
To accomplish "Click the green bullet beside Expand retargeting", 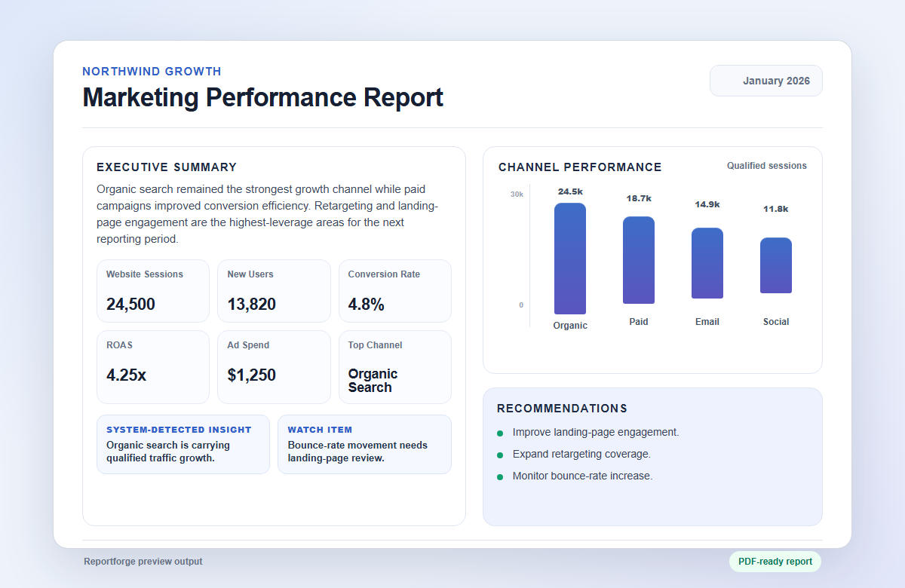I will (x=500, y=455).
